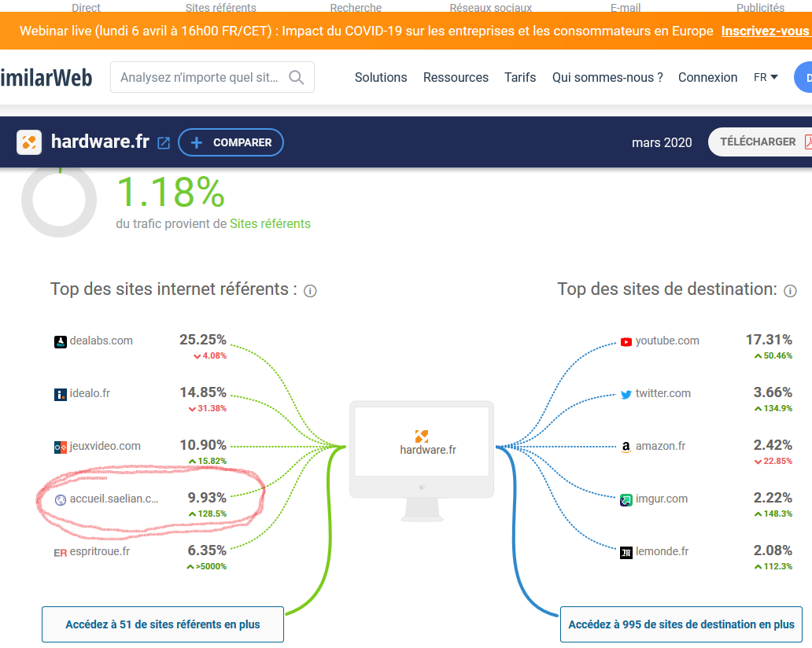Select the Sites référents tab
The image size is (812, 648).
pyautogui.click(x=220, y=7)
